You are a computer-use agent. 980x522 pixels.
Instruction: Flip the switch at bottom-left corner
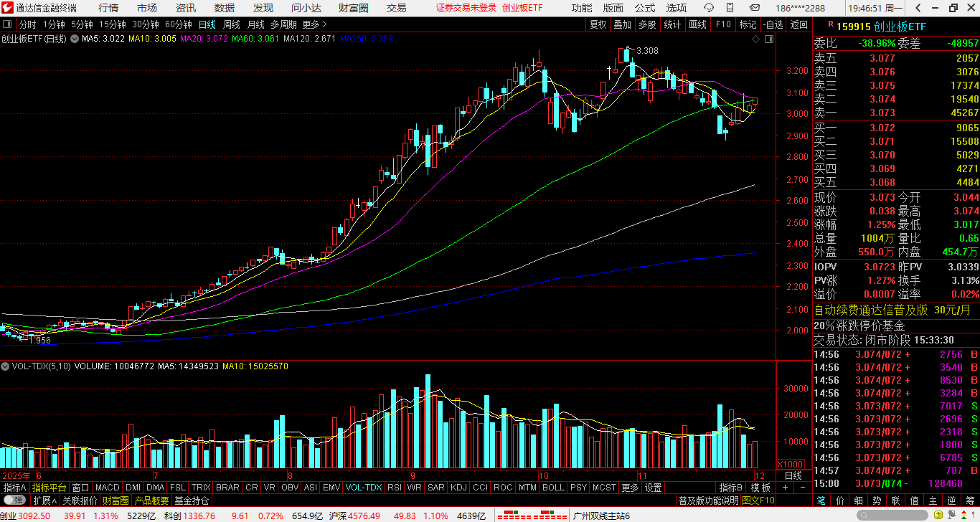click(14, 500)
